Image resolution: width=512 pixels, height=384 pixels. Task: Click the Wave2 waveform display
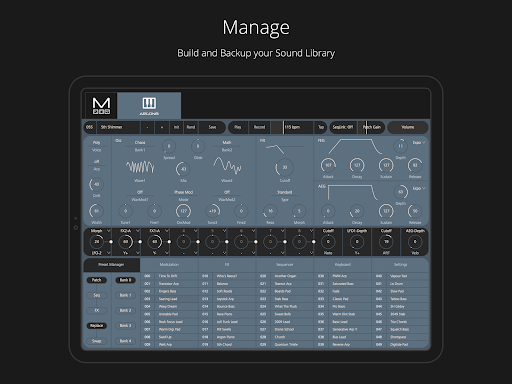click(x=227, y=166)
